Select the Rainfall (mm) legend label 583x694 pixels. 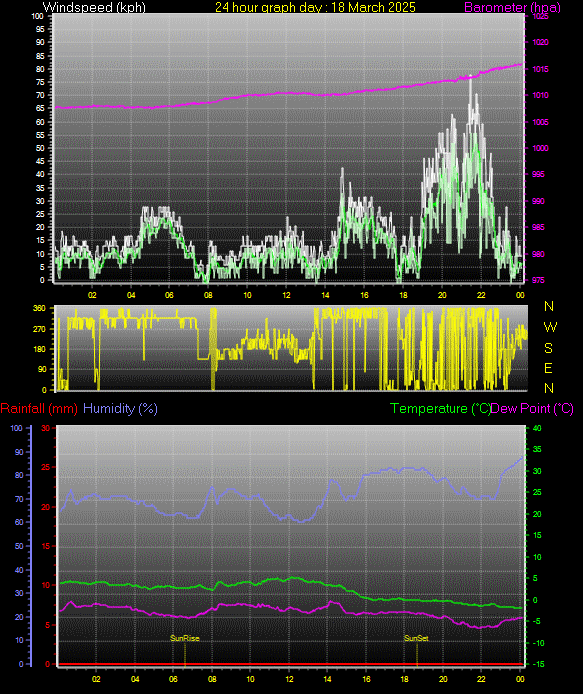(x=39, y=408)
